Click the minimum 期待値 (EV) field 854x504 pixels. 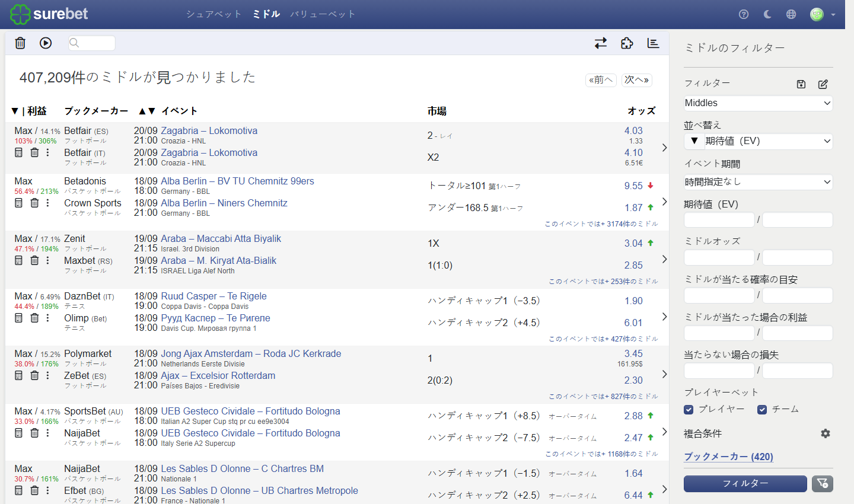(x=719, y=220)
